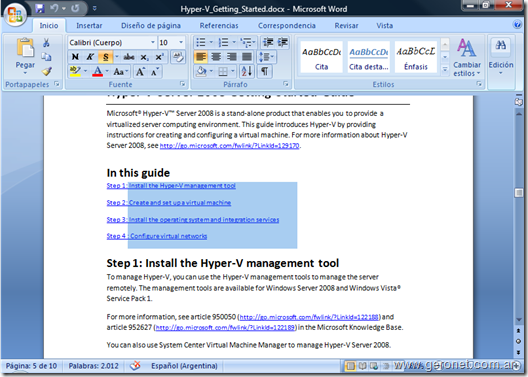Paste using the Pegar button
528x377 pixels.
(x=25, y=56)
